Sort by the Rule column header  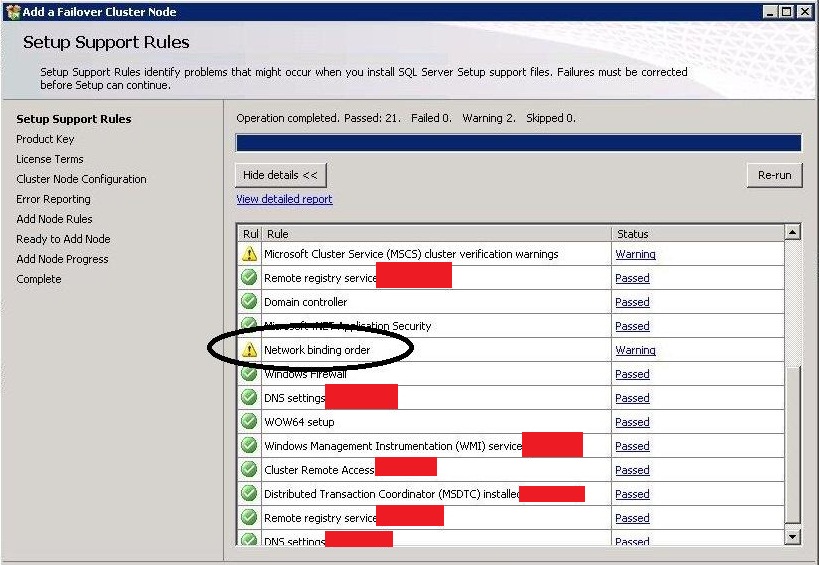(x=436, y=233)
